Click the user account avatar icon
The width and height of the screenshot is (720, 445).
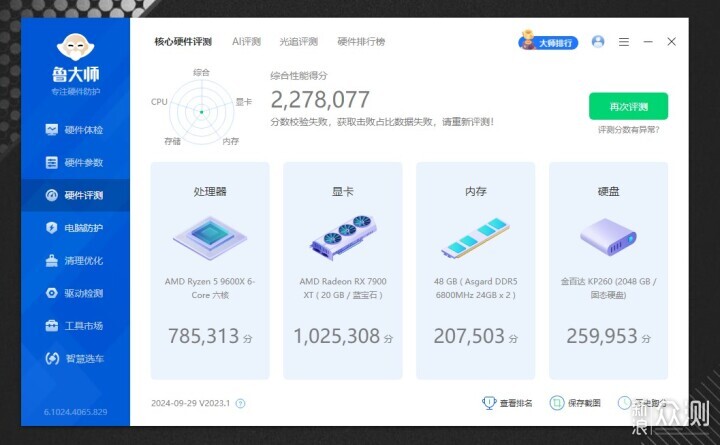598,42
